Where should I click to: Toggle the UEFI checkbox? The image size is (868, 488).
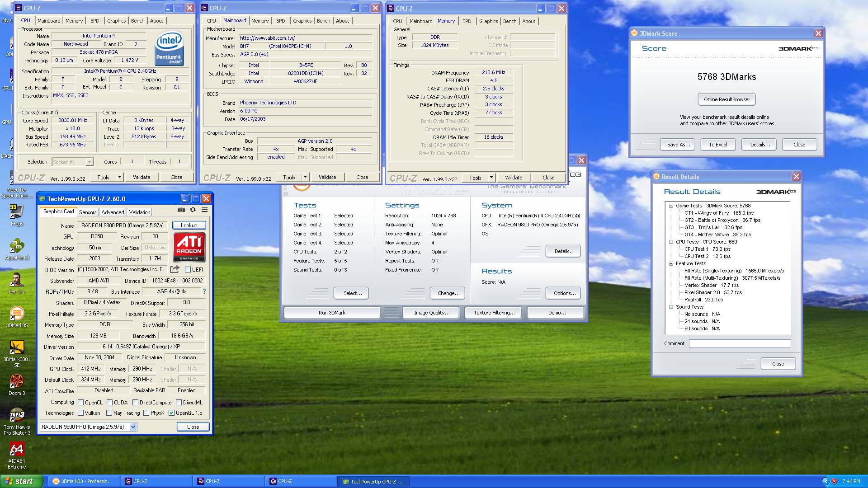coord(188,270)
